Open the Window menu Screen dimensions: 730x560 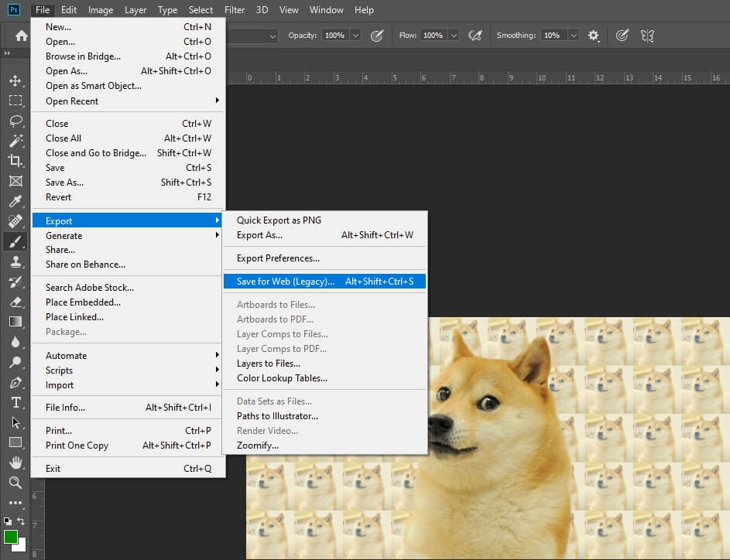coord(327,10)
